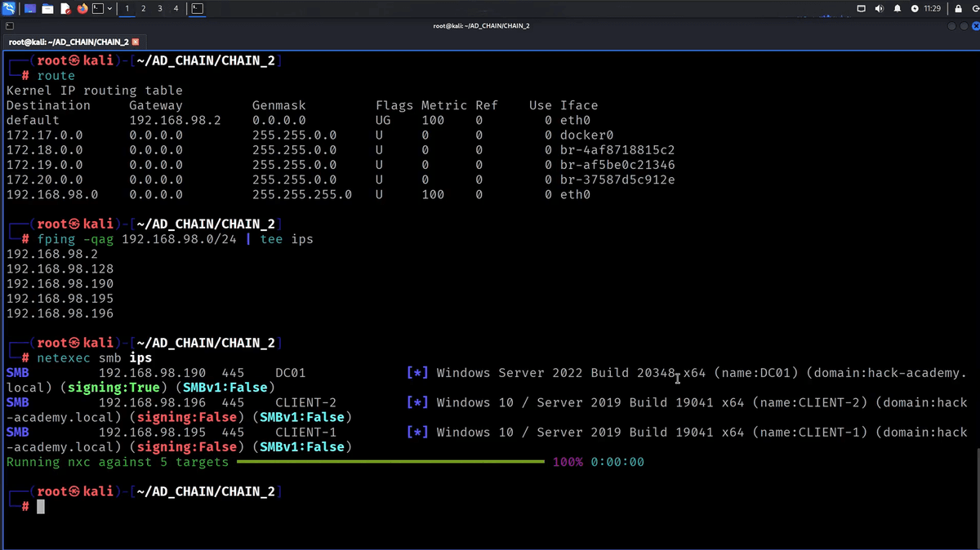Viewport: 980px width, 550px height.
Task: Click the terminal command prompt cursor
Action: (41, 507)
